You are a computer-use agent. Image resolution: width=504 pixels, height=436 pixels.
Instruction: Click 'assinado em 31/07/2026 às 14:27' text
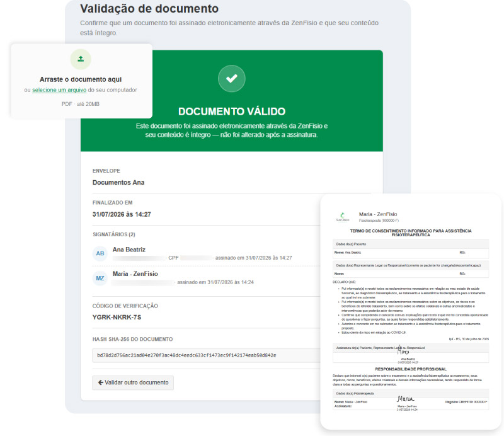click(254, 258)
